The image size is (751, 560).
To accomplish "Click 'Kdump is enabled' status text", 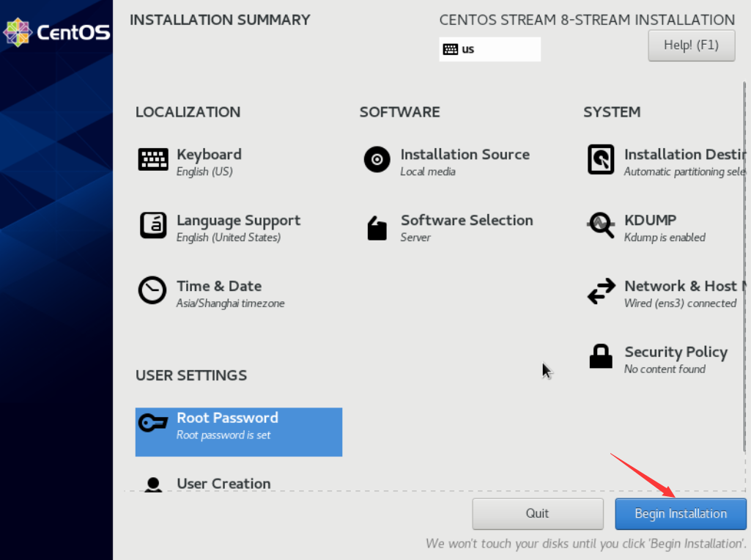I will [x=665, y=237].
